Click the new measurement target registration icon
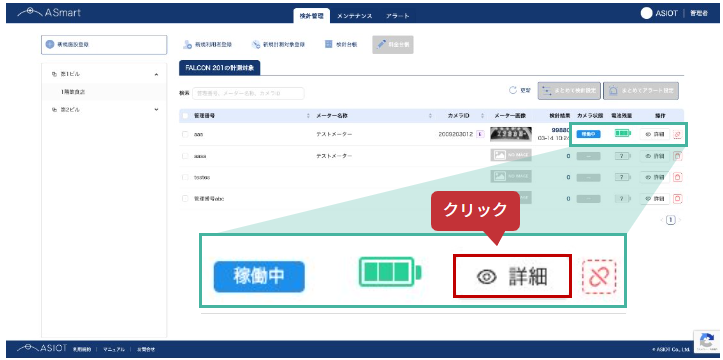 click(x=256, y=45)
